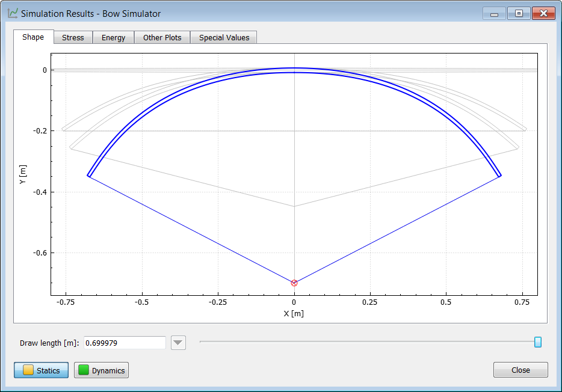Viewport: 562px width, 392px height.
Task: Click the green Dynamics icon
Action: 84,370
